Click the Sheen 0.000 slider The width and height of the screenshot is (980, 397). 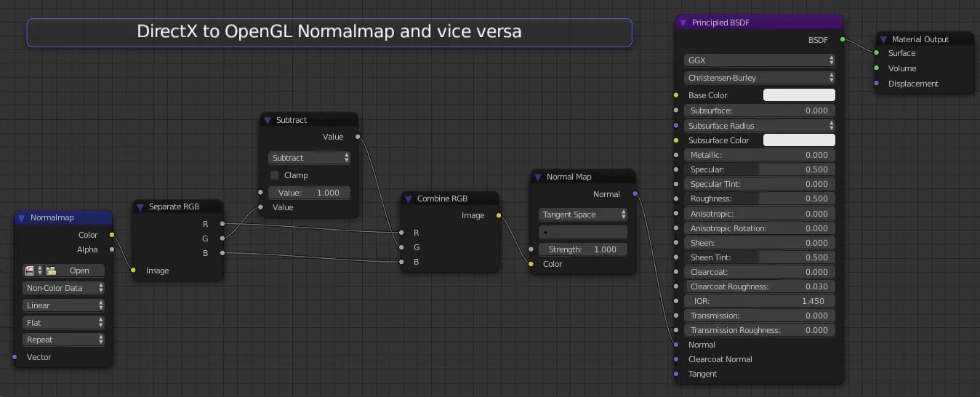click(x=760, y=243)
